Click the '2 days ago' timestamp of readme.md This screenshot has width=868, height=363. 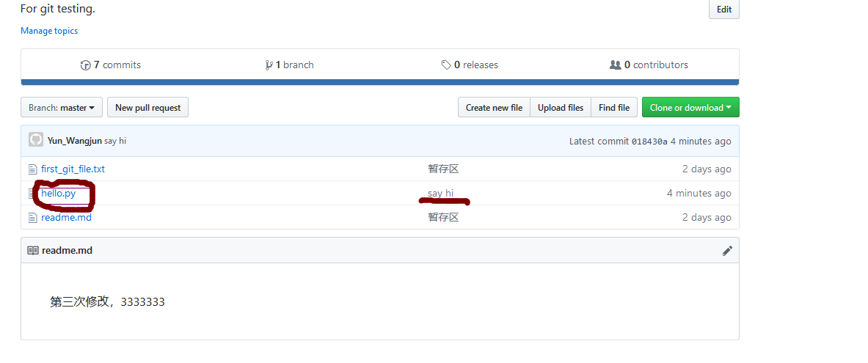(707, 218)
